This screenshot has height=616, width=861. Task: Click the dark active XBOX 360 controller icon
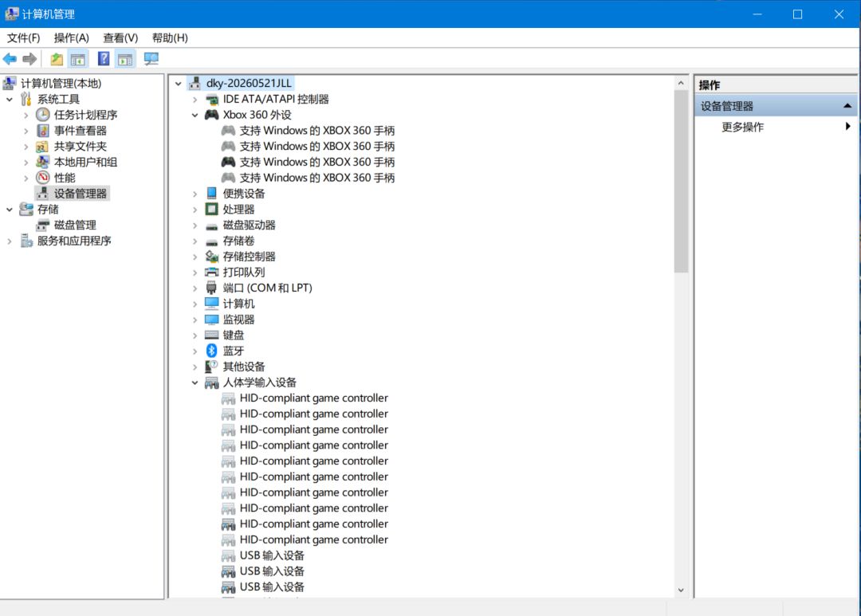229,162
